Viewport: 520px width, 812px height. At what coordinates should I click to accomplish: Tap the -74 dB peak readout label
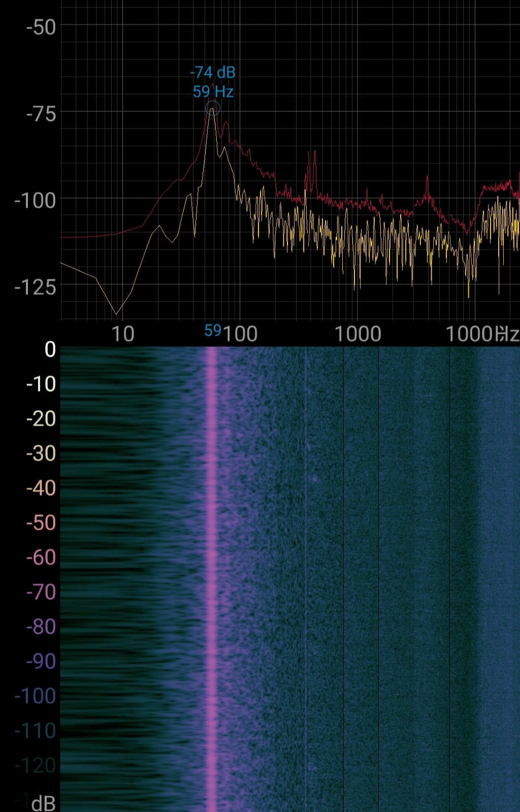(x=213, y=73)
